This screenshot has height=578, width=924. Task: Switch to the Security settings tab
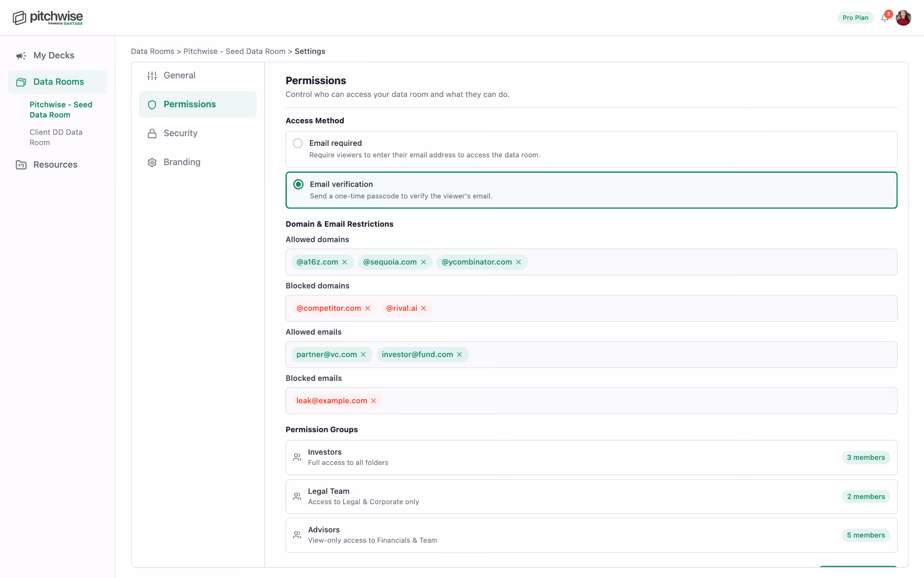tap(180, 133)
